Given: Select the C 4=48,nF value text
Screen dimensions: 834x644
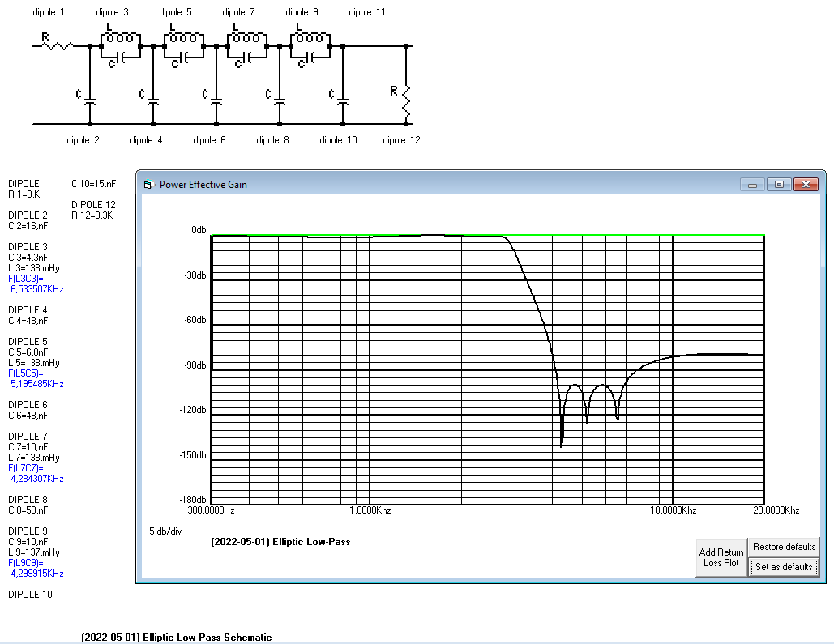Looking at the screenshot, I should (28, 321).
